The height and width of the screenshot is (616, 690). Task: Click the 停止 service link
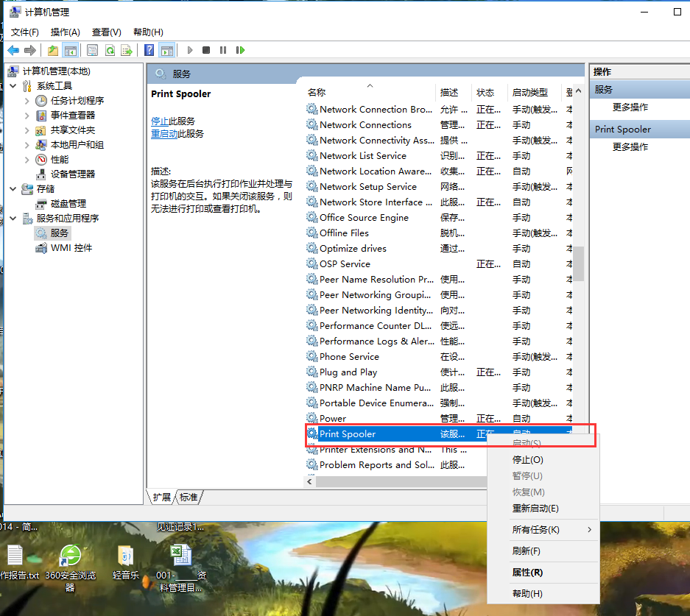(159, 121)
